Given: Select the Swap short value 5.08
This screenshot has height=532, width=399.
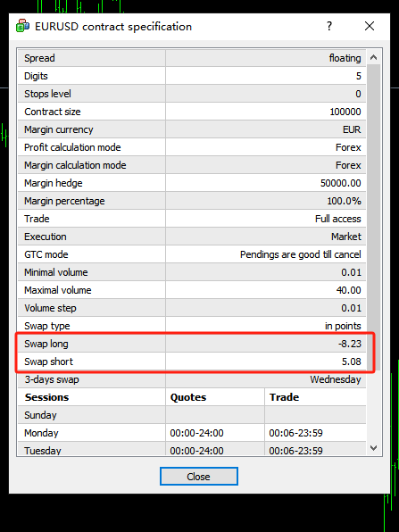Looking at the screenshot, I should coord(352,362).
